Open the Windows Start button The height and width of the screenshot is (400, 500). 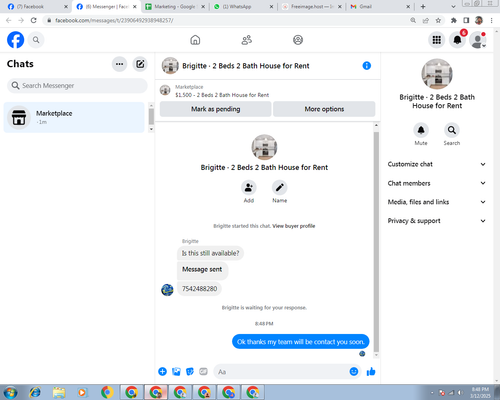click(10, 392)
